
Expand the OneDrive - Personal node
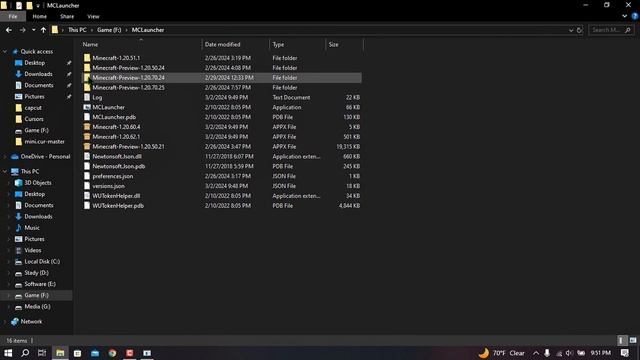5,156
